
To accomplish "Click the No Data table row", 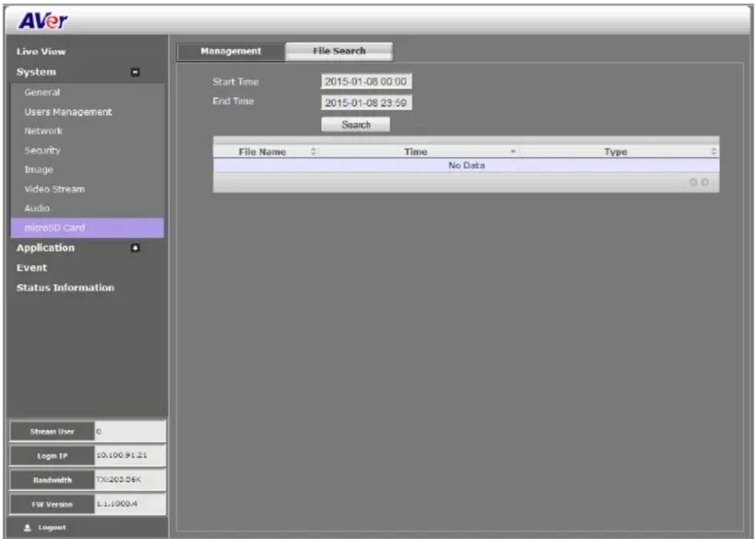I will click(466, 166).
